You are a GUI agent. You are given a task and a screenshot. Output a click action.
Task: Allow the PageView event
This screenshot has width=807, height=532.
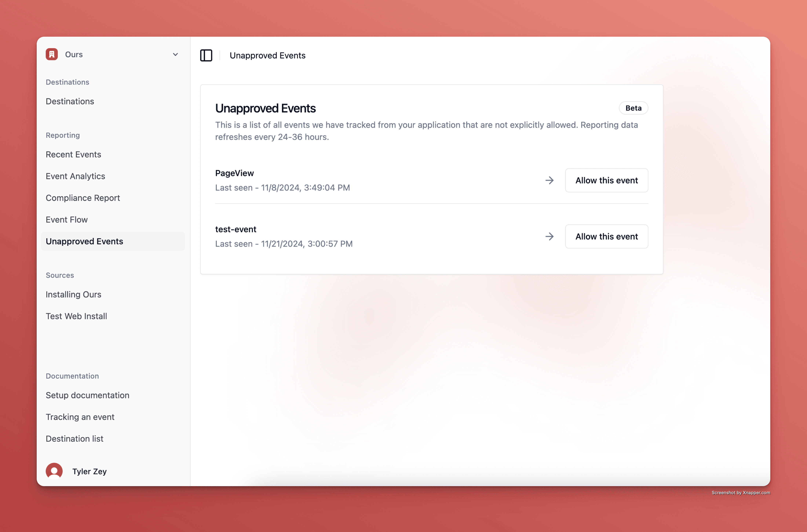click(607, 180)
